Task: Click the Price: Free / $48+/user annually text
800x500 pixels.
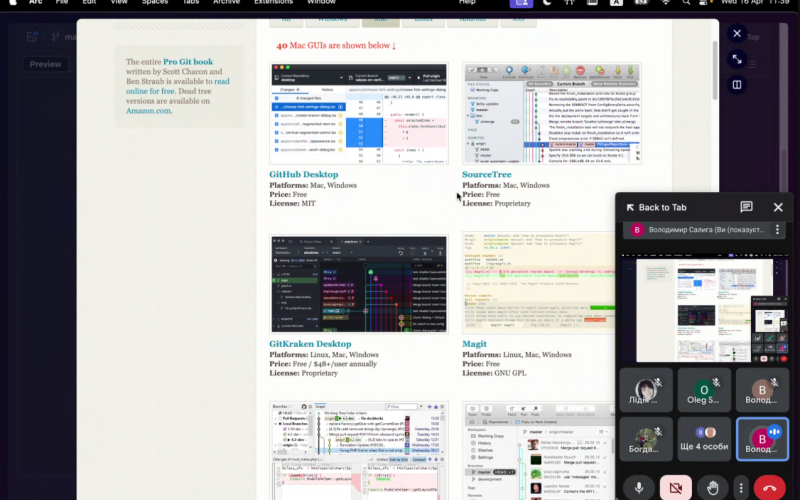Action: [x=323, y=364]
